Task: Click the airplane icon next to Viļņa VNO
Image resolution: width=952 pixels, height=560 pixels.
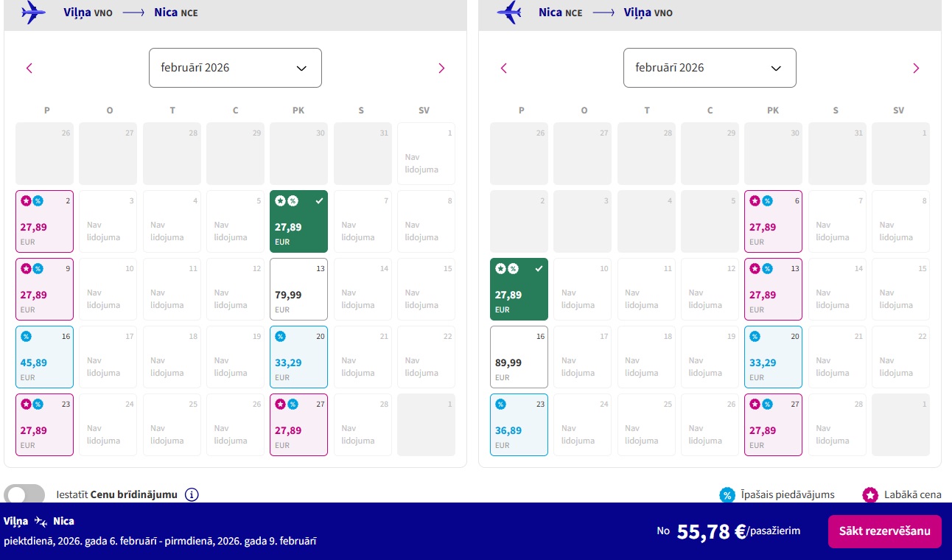Action: (x=33, y=13)
